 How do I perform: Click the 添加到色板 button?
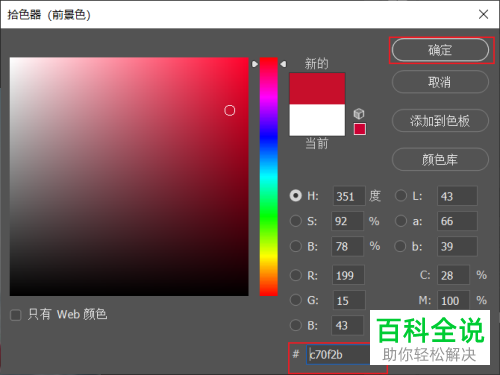(x=440, y=121)
